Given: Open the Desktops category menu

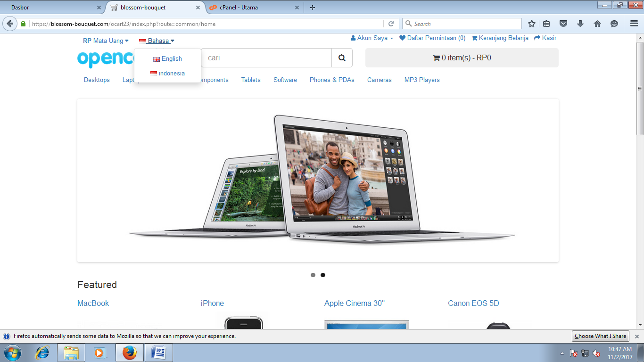Looking at the screenshot, I should 97,80.
